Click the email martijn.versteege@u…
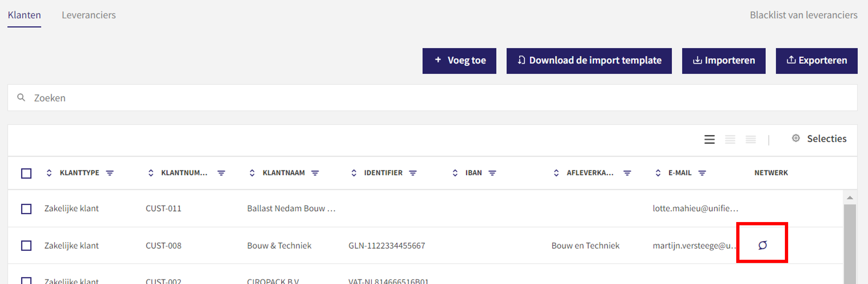 coord(694,246)
